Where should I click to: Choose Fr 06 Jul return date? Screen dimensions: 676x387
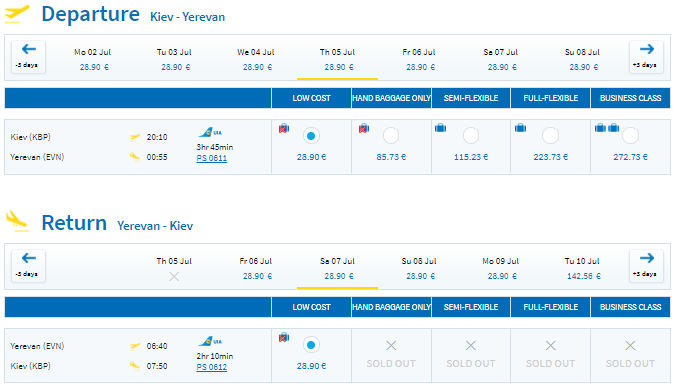coord(256,268)
